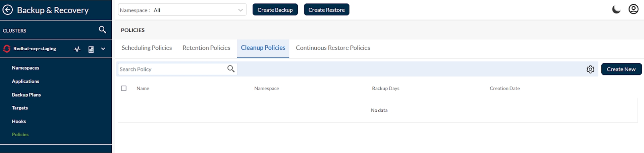
Task: Open the cluster logs document icon
Action: (x=91, y=49)
